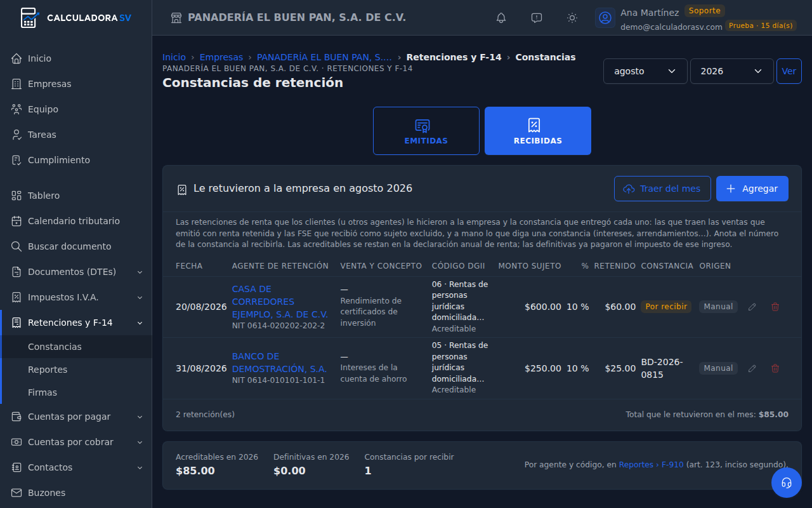Click date 31/08/2026 cell

(x=201, y=368)
